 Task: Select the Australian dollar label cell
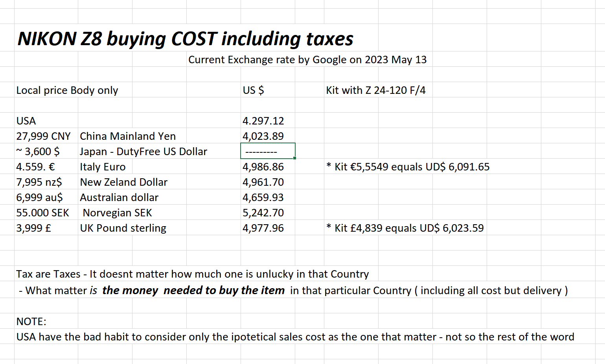point(119,198)
